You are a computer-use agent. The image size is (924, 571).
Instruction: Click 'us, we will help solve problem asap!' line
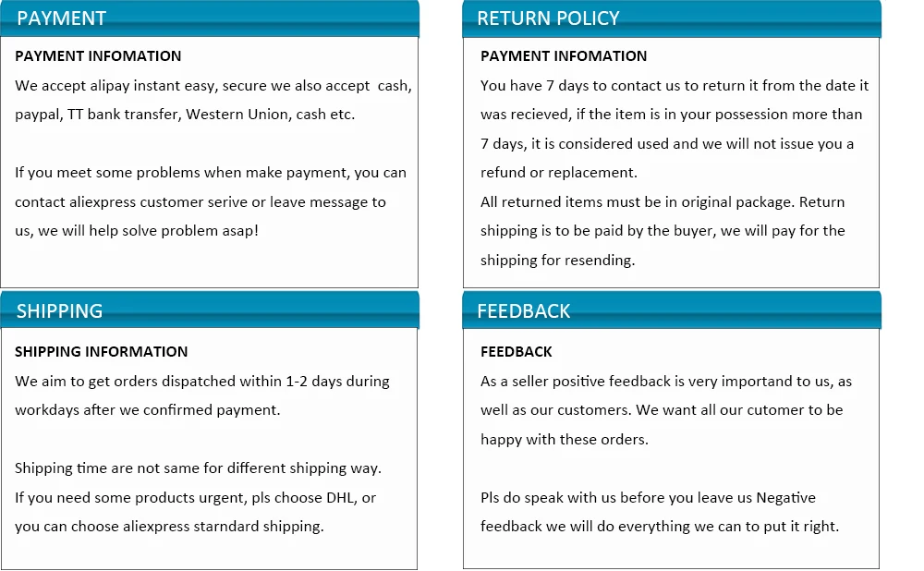pyautogui.click(x=137, y=231)
